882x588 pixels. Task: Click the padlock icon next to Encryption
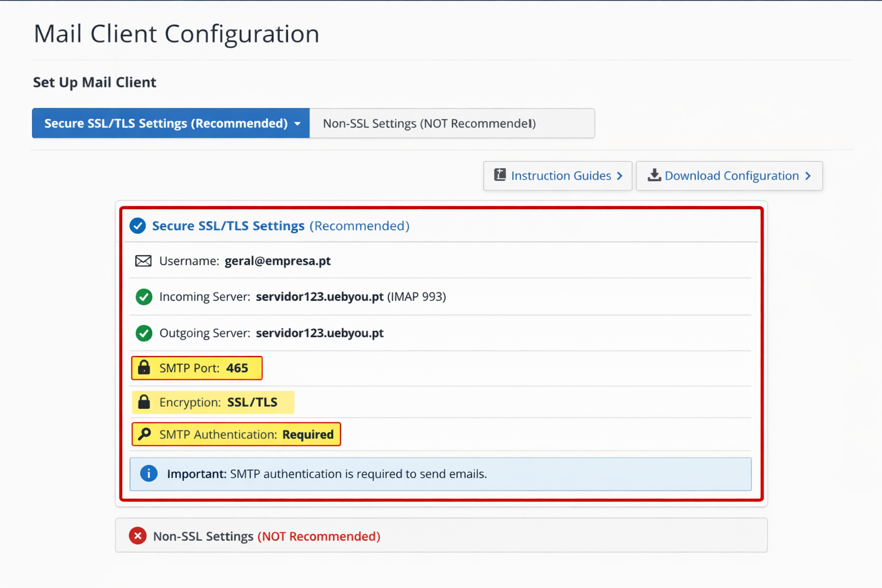[144, 402]
